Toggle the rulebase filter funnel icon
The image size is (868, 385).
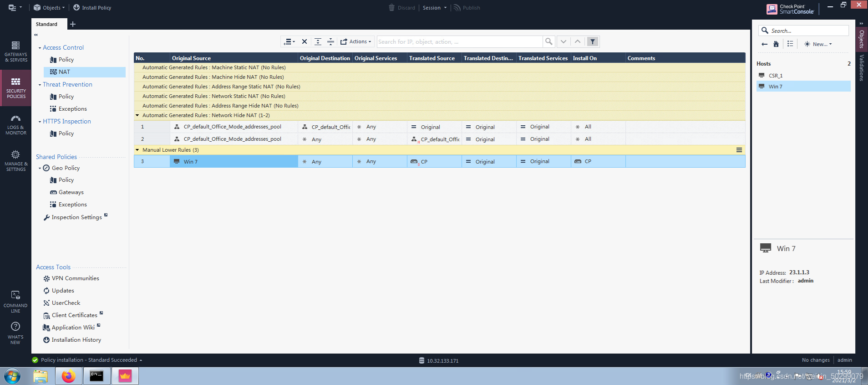click(x=593, y=41)
